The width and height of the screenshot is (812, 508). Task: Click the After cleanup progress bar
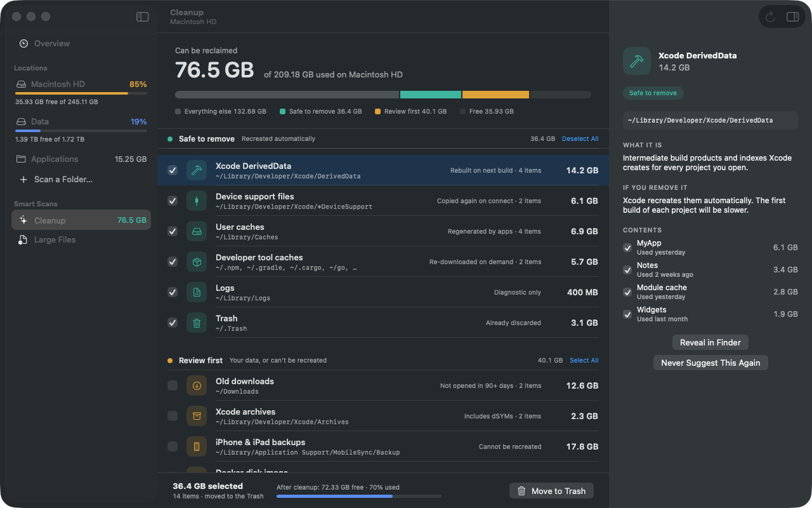(359, 496)
